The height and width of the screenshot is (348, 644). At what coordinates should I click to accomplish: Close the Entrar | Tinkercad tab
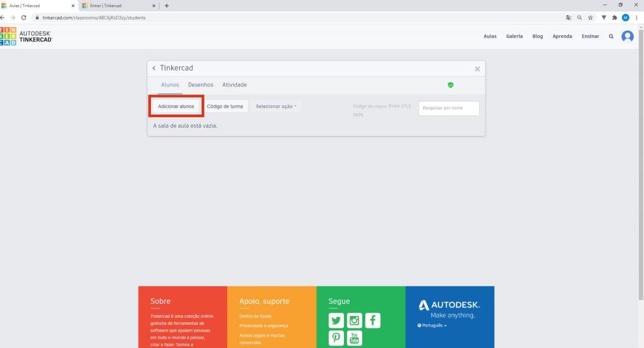click(153, 6)
